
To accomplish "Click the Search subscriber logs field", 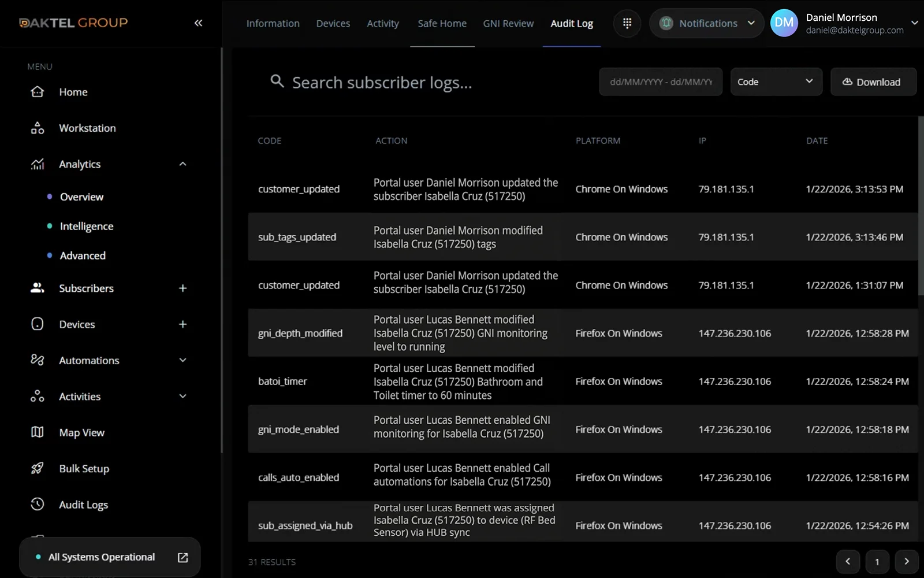I will click(x=382, y=83).
